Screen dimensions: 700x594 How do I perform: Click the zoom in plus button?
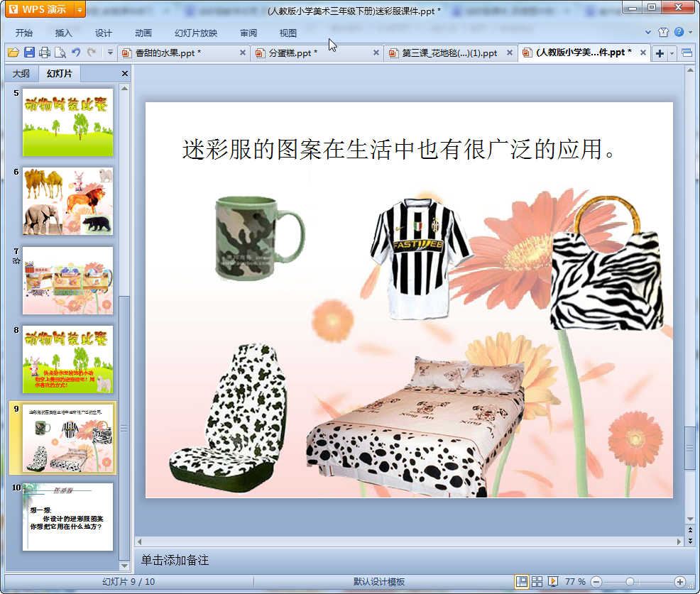(679, 582)
